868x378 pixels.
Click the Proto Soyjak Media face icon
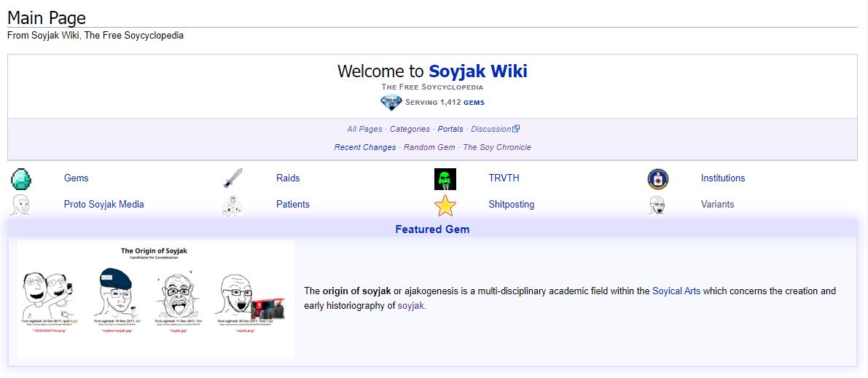(20, 205)
